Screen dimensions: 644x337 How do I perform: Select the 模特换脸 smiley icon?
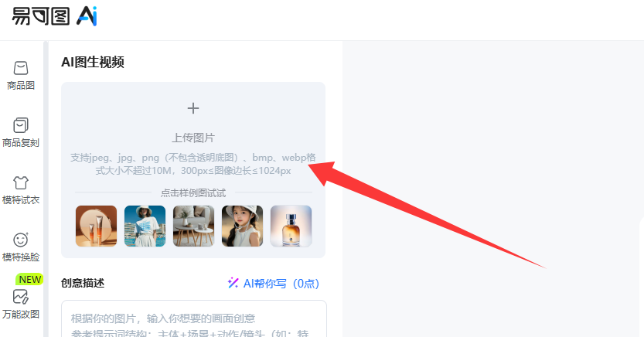tap(21, 240)
